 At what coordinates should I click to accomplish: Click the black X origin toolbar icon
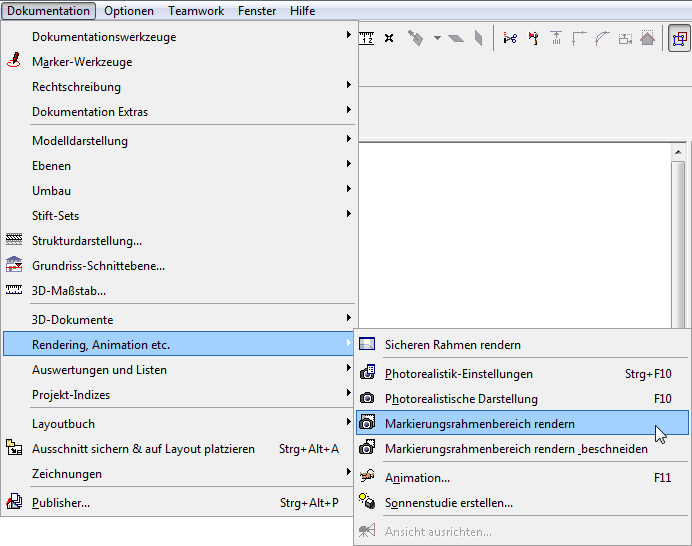point(389,38)
